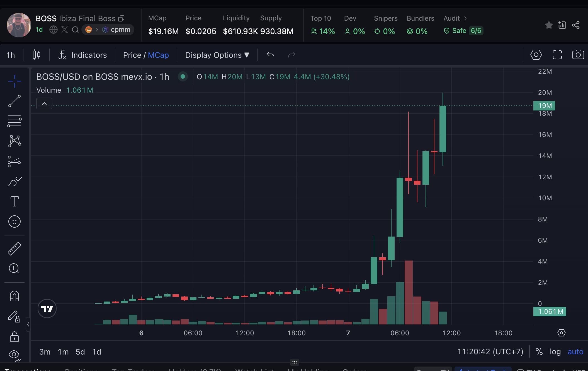Open the emoji icons tool
This screenshot has height=371, width=588.
pyautogui.click(x=14, y=221)
